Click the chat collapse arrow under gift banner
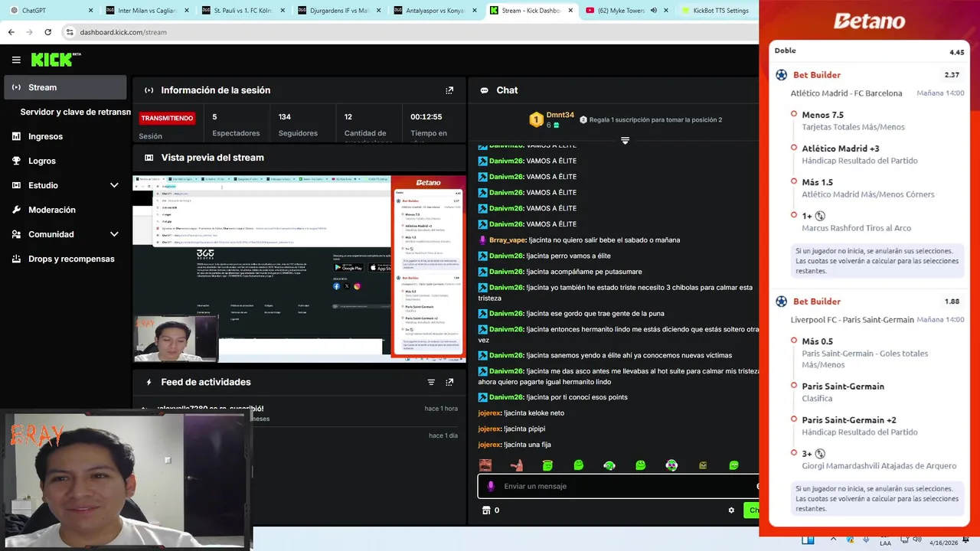This screenshot has height=551, width=980. 625,140
